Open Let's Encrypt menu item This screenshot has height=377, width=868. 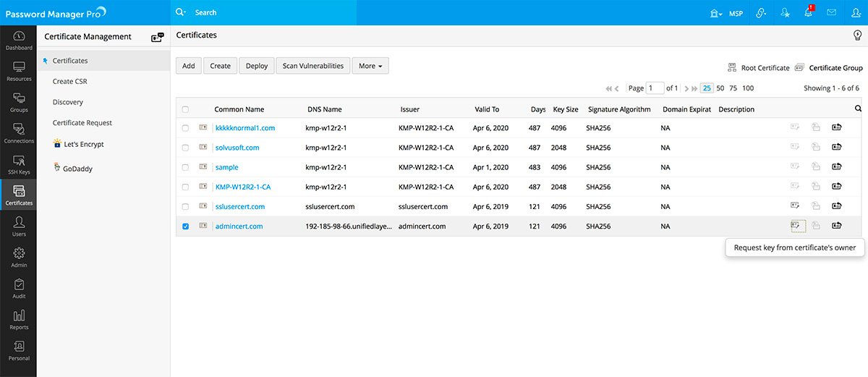coord(83,145)
